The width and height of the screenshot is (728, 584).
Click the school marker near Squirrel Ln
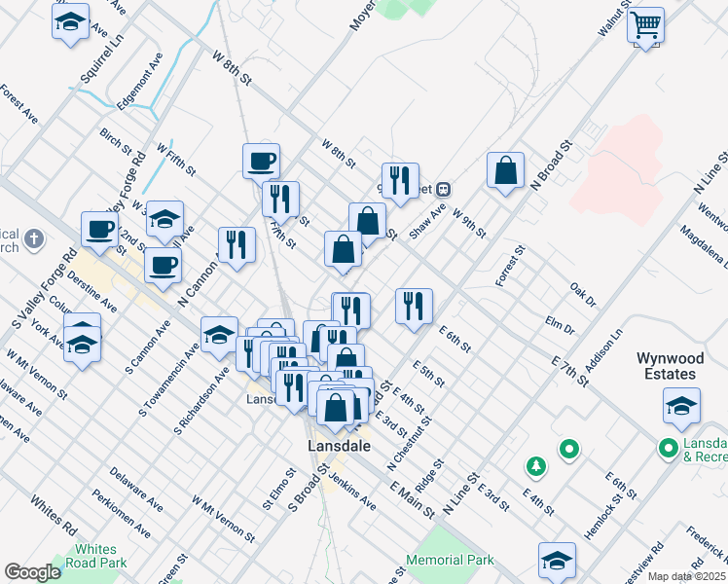71,24
